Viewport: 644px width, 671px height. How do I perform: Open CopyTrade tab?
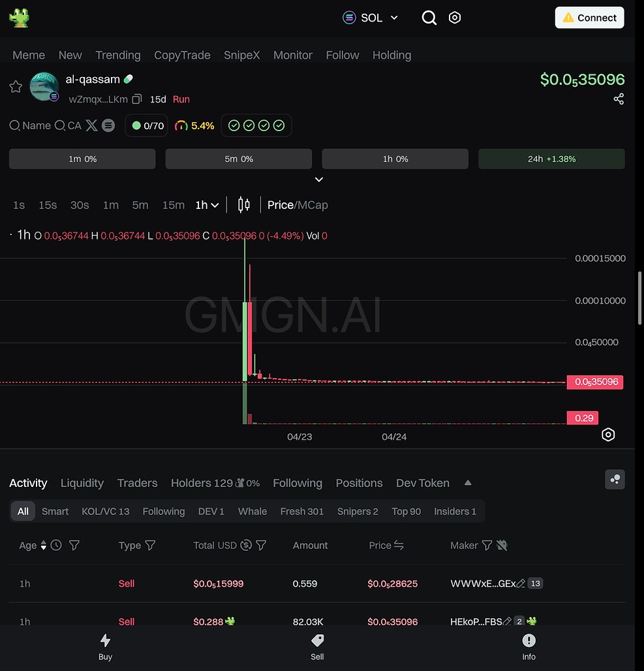tap(182, 55)
